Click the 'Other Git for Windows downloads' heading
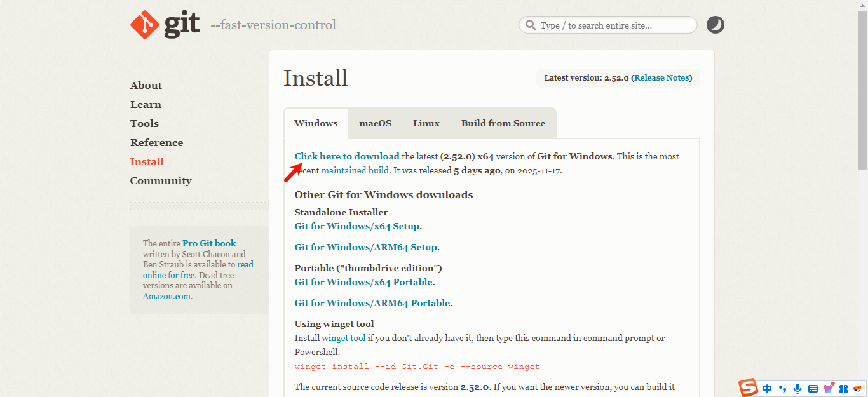Screen dimensions: 868x397 (x=384, y=195)
